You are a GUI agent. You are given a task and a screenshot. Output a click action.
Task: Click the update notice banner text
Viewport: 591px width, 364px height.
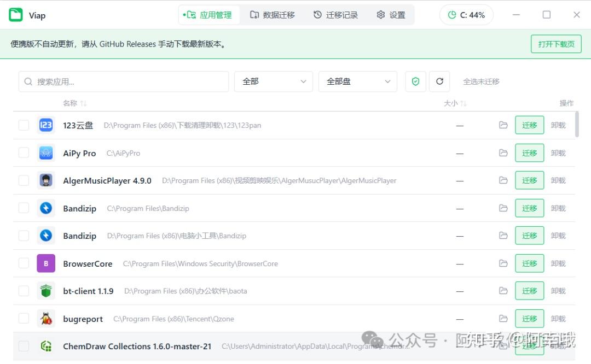pos(119,44)
